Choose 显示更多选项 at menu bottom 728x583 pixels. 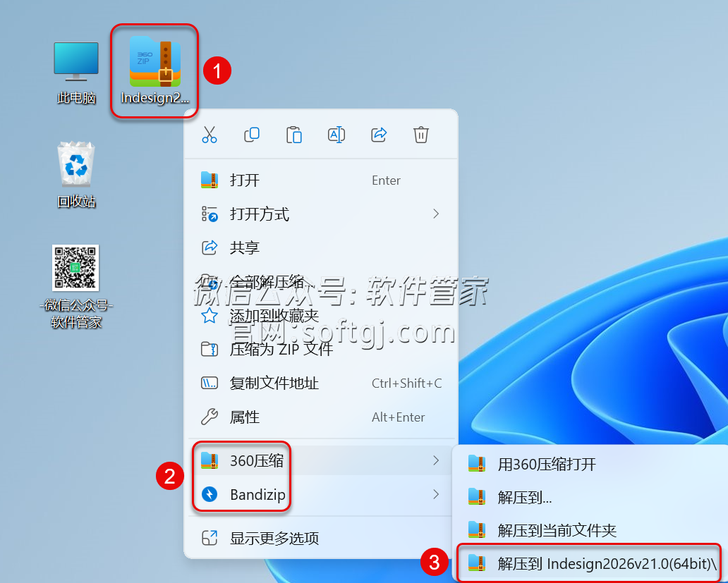[x=321, y=538]
